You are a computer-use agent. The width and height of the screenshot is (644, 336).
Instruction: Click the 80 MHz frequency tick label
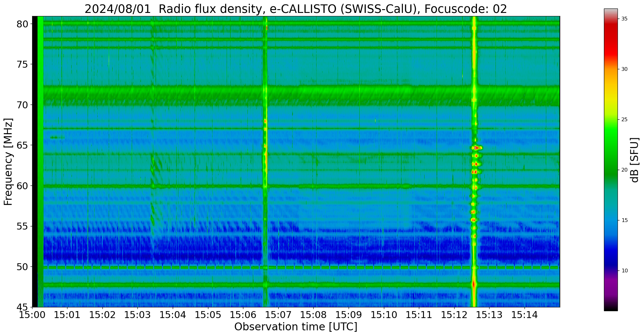[22, 24]
